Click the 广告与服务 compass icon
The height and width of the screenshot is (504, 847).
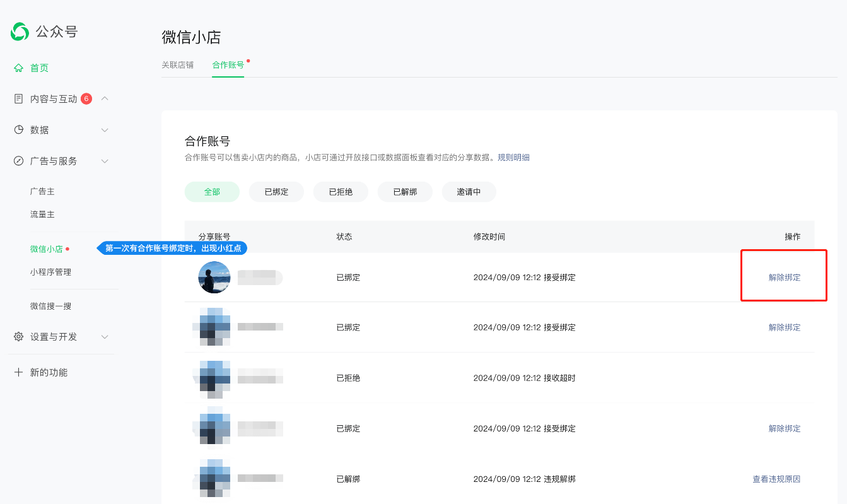[x=19, y=161]
